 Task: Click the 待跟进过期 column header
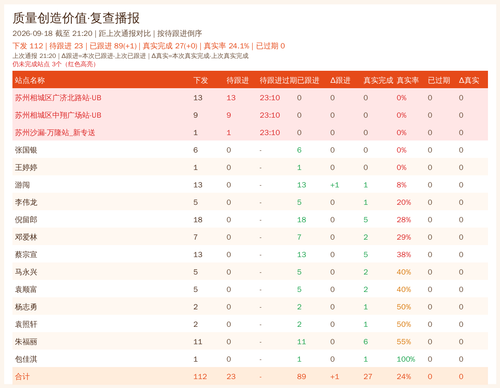coord(278,80)
